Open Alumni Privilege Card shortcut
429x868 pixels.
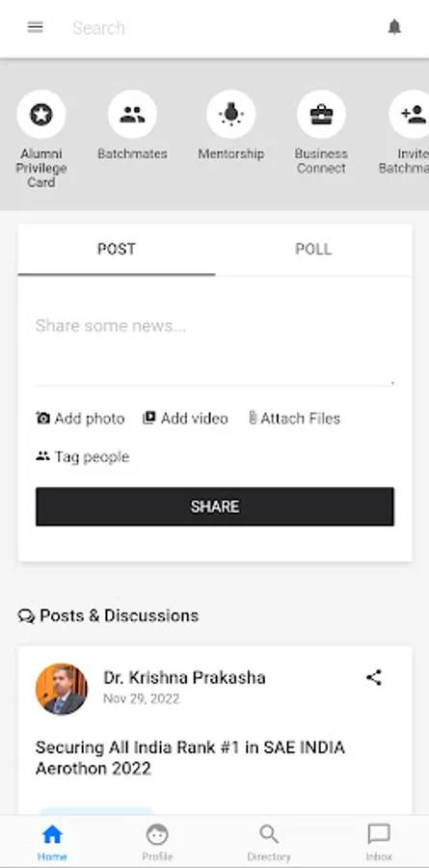(41, 115)
